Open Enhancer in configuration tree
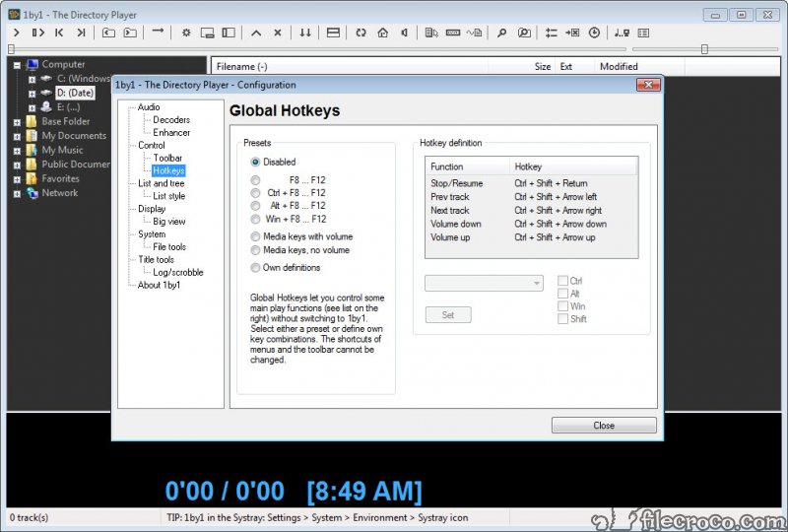This screenshot has height=532, width=788. [x=171, y=132]
